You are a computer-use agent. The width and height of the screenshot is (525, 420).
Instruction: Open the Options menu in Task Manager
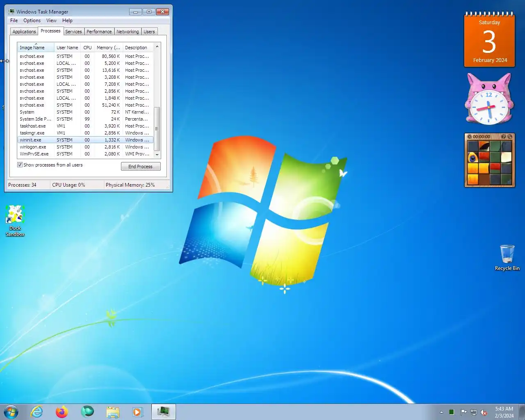click(x=32, y=21)
